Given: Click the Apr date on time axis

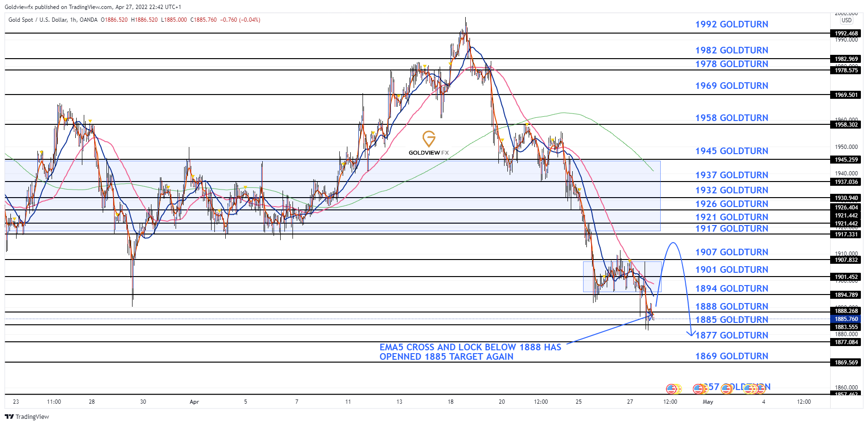Looking at the screenshot, I should 194,402.
